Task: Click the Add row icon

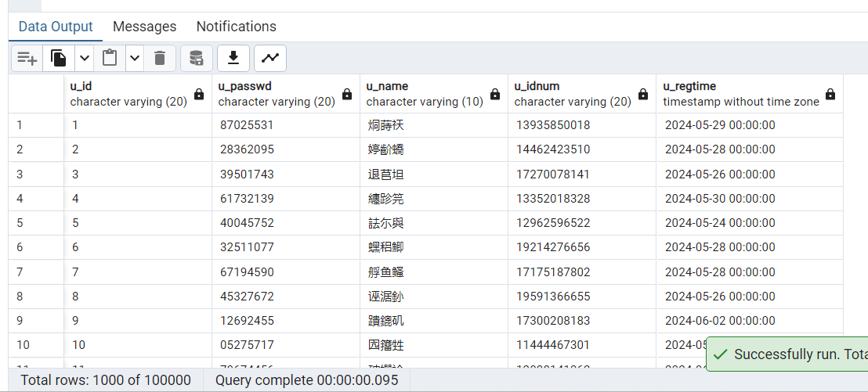Action: [27, 58]
